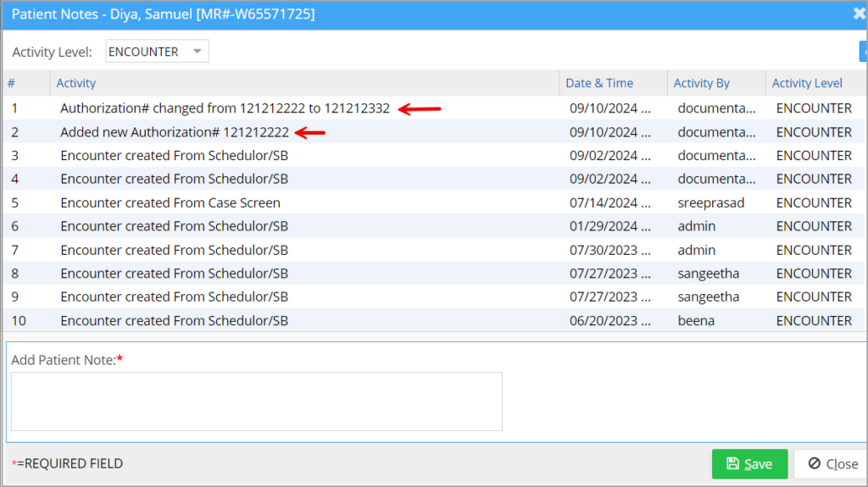Select row 3 dated 09/02/2024
This screenshot has width=868, height=487.
coord(174,156)
